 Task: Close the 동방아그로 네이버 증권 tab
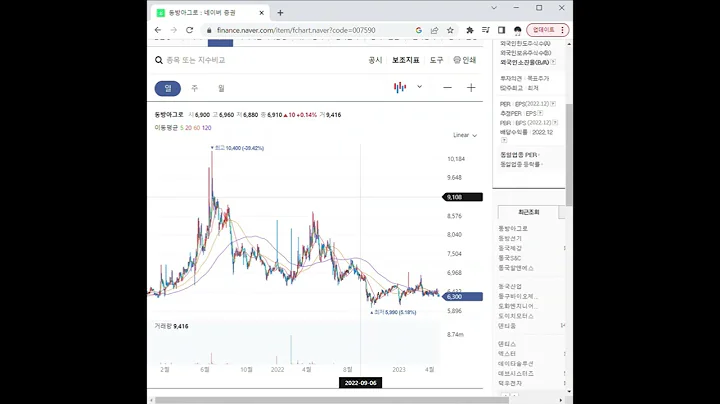tap(262, 13)
